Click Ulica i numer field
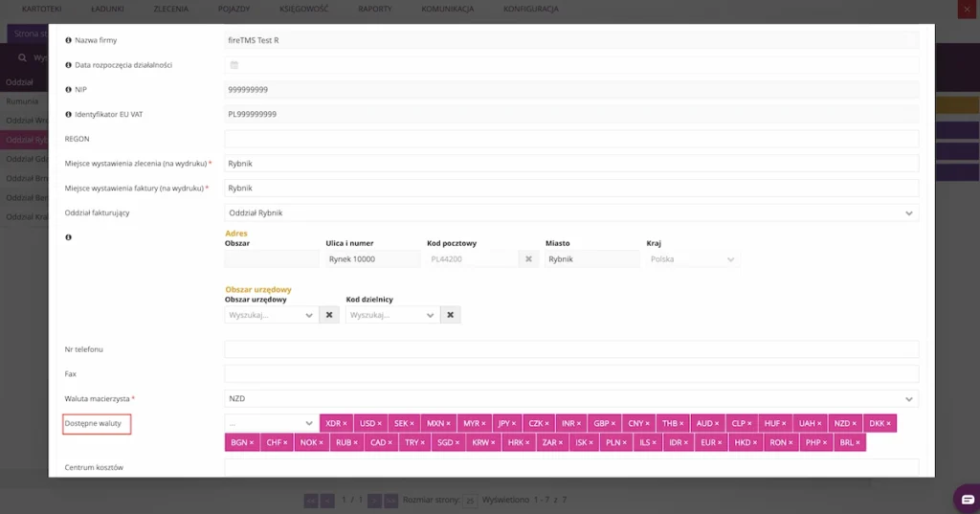Screen dimensions: 980x514 click(x=372, y=258)
